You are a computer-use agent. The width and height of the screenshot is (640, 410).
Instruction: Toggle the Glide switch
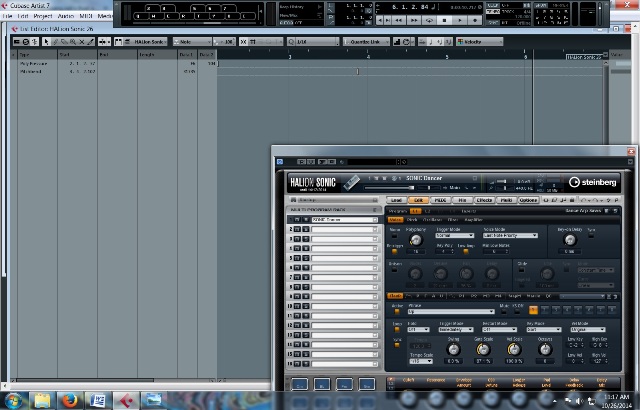click(521, 270)
